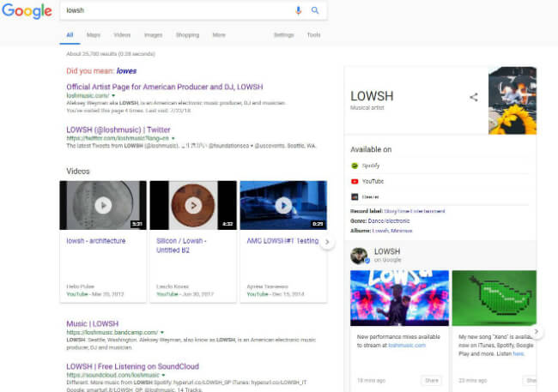
Task: Click the 'Videos' section heading
Action: (78, 171)
